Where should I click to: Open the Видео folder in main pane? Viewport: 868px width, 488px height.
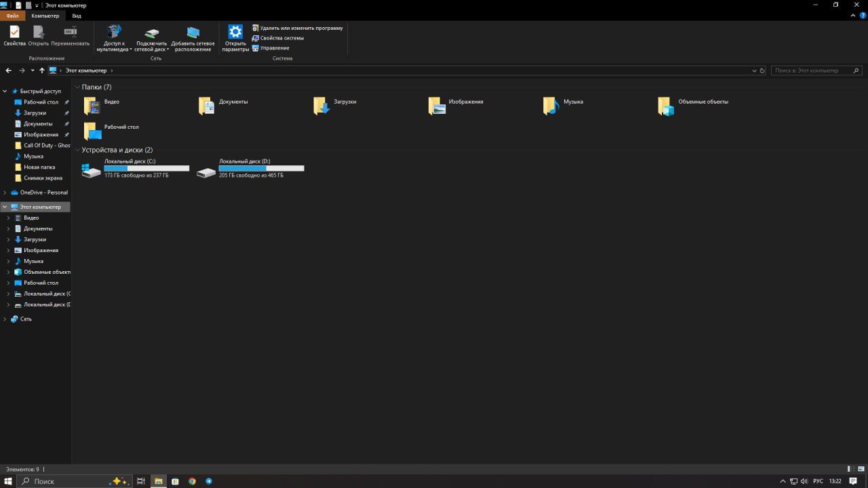[92, 106]
